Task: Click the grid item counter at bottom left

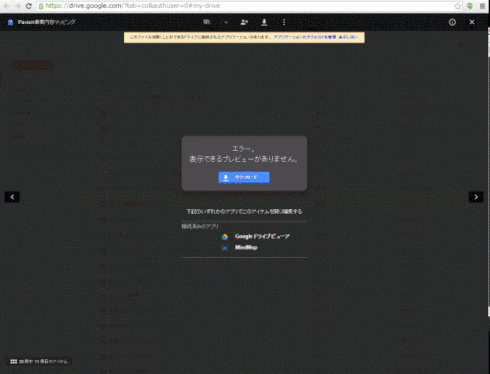Action: point(39,361)
